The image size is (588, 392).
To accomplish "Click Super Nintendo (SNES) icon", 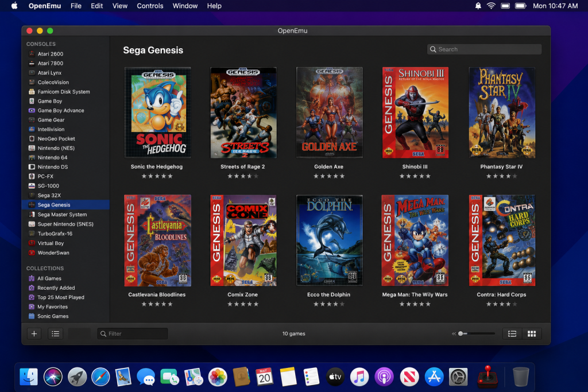I will 32,224.
